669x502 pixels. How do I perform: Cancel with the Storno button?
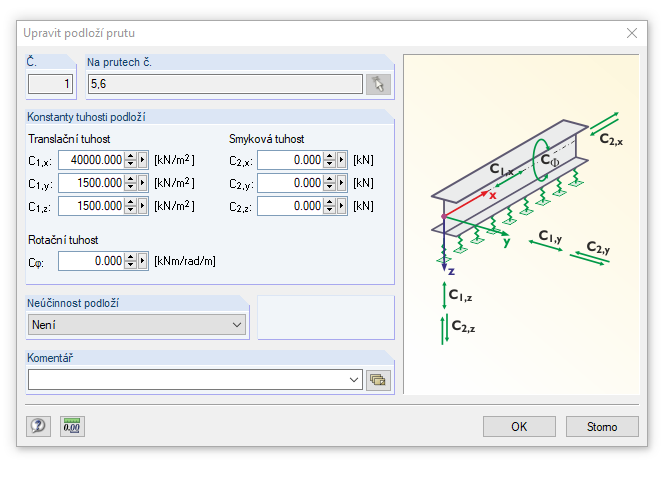click(x=602, y=427)
